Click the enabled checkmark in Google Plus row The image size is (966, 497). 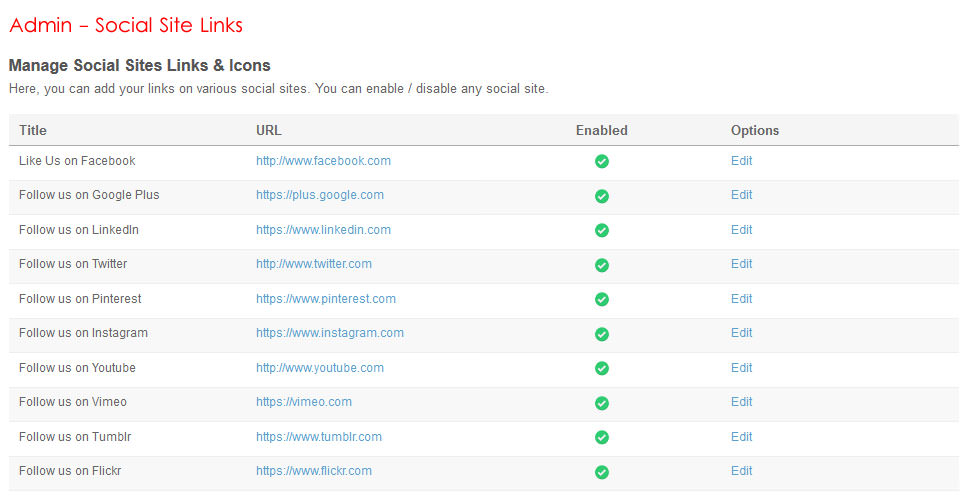point(602,196)
